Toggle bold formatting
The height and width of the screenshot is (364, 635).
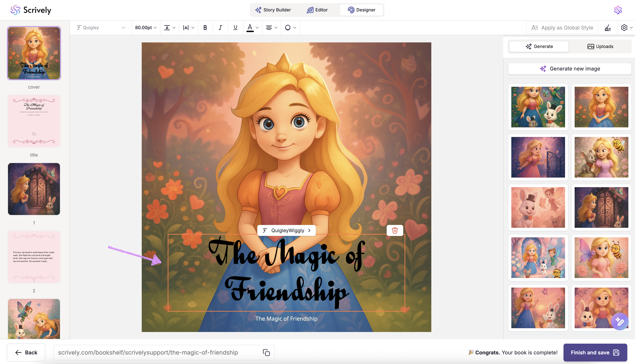click(x=205, y=28)
